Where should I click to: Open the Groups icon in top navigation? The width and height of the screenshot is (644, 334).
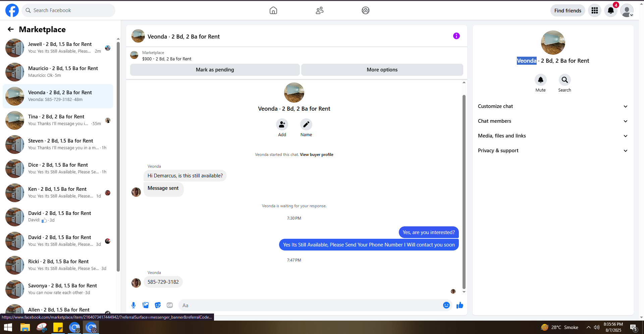point(366,10)
